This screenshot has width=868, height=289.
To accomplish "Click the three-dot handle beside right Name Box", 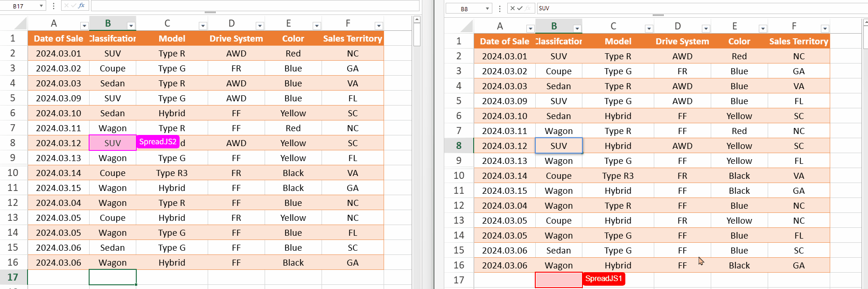I will coord(500,8).
